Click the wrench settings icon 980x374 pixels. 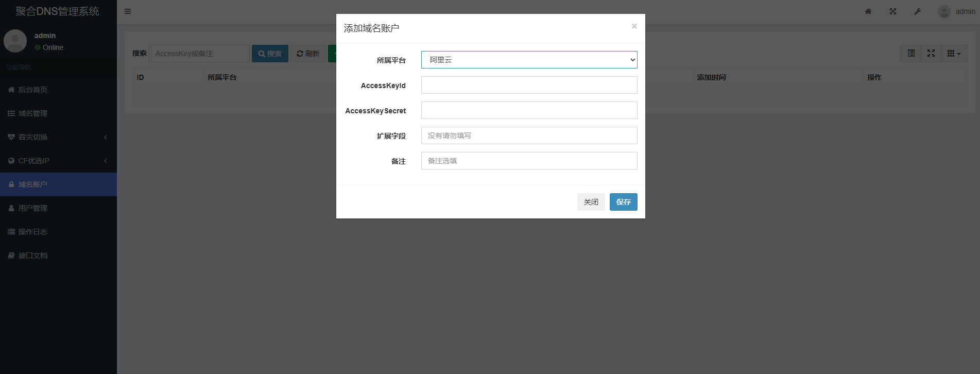(x=918, y=11)
